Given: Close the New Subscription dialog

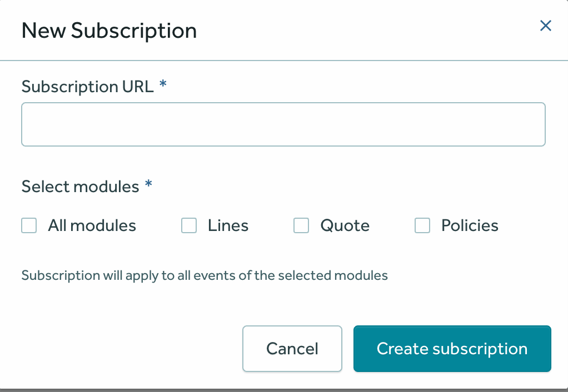Looking at the screenshot, I should (x=546, y=26).
